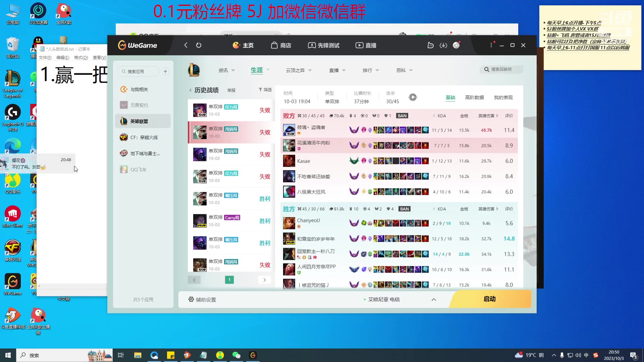Open 辅助设置 gear settings

pos(202,299)
